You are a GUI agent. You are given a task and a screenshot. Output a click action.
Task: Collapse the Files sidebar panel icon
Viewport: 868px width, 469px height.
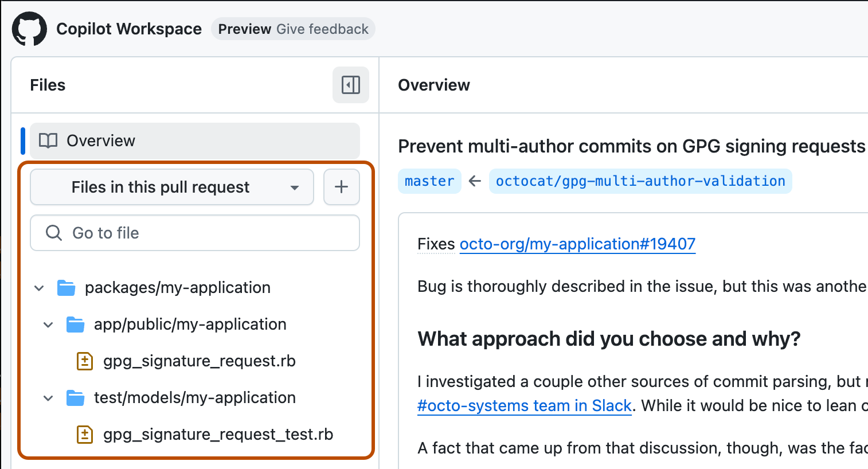pos(351,85)
